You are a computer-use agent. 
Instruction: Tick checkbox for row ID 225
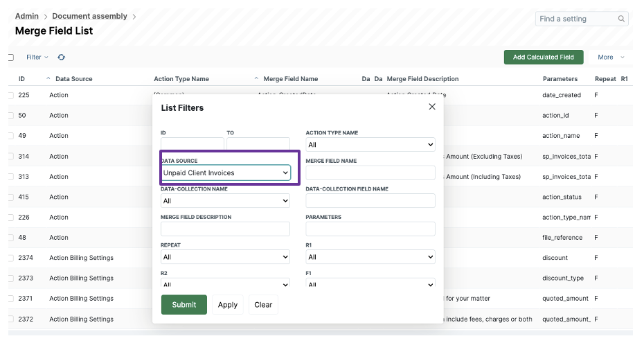pos(10,95)
